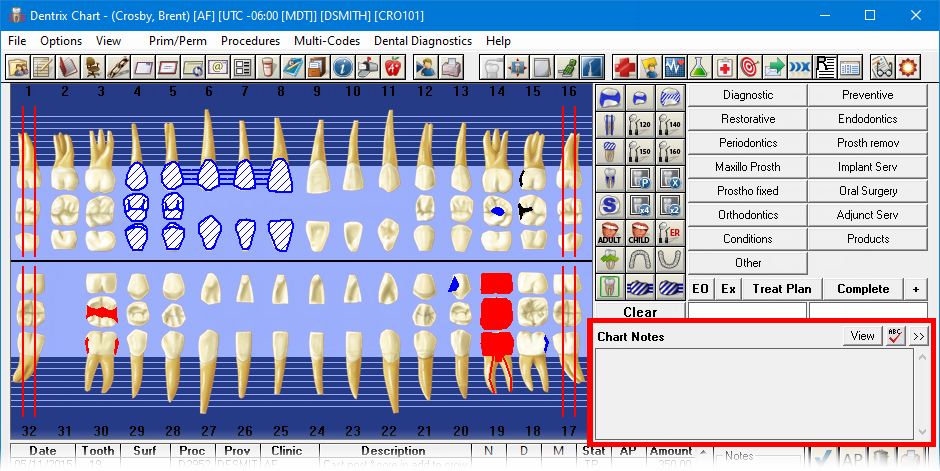Click the Complete status button
The width and height of the screenshot is (940, 471).
pyautogui.click(x=863, y=289)
